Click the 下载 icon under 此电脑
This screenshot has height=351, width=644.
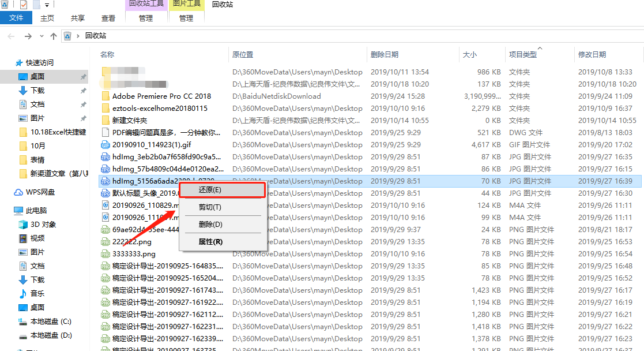tap(23, 280)
